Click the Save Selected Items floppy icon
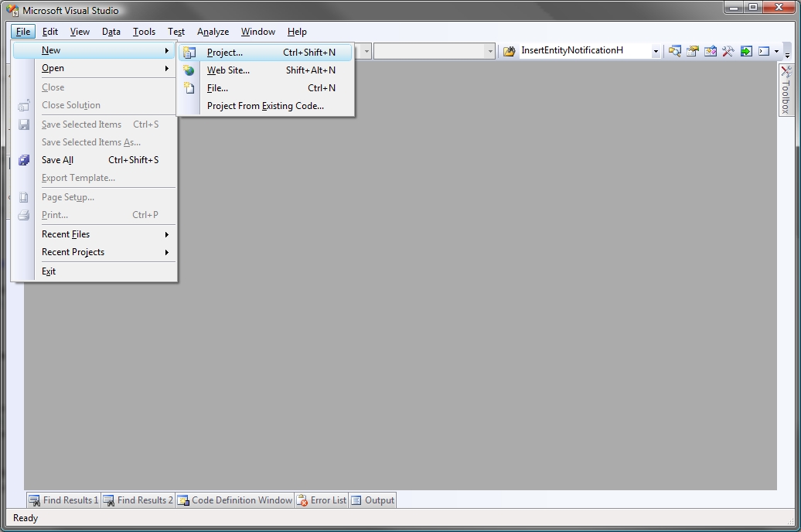This screenshot has width=801, height=532. 23,124
